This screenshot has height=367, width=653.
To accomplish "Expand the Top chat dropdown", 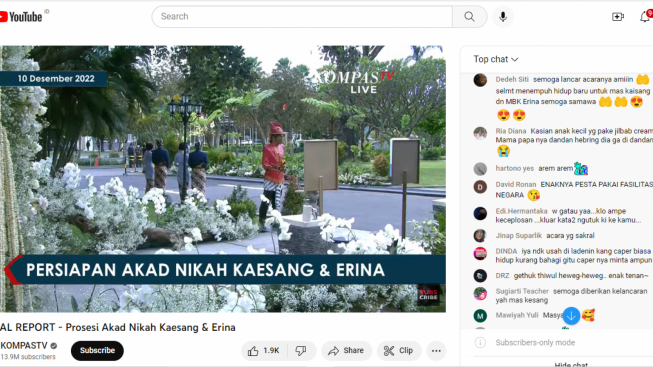I will 496,59.
